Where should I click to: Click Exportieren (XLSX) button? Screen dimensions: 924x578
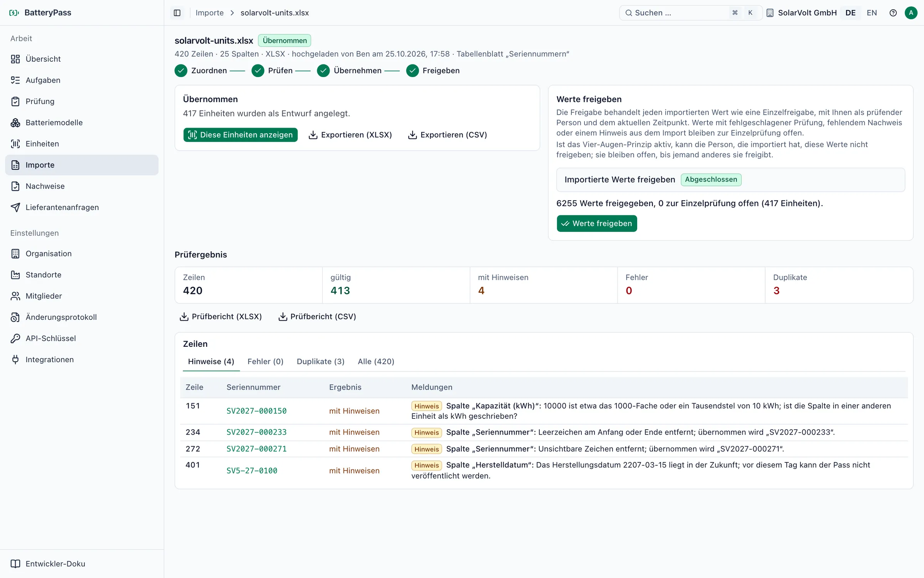click(x=350, y=135)
